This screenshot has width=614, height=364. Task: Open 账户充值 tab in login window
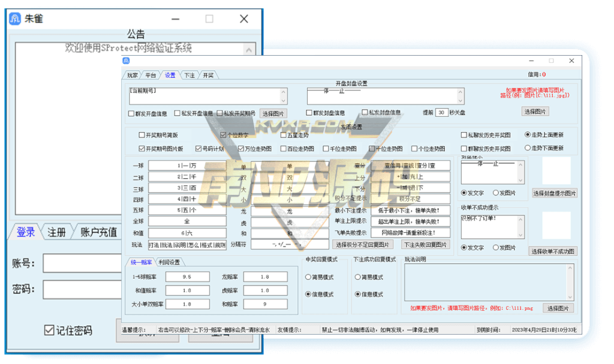pyautogui.click(x=98, y=232)
